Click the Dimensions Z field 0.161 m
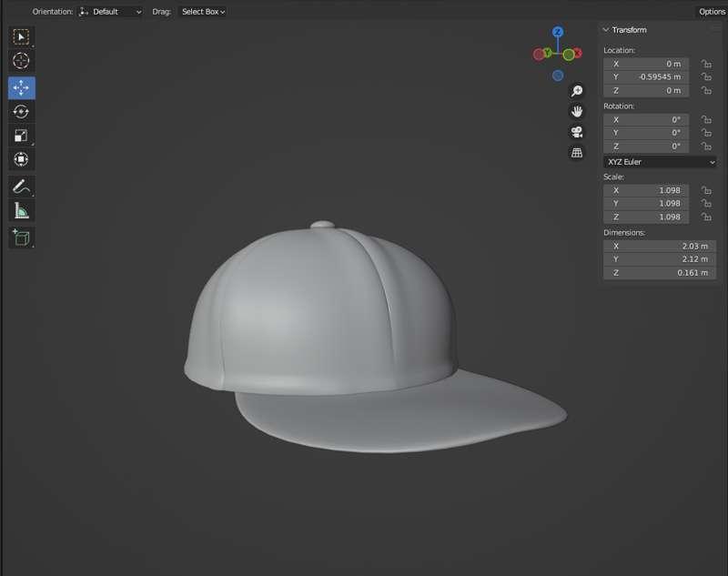728x576 pixels. tap(660, 272)
